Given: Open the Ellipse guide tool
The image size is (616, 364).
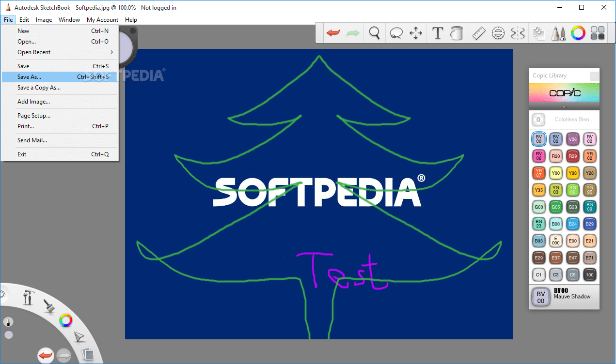Looking at the screenshot, I should click(x=498, y=33).
